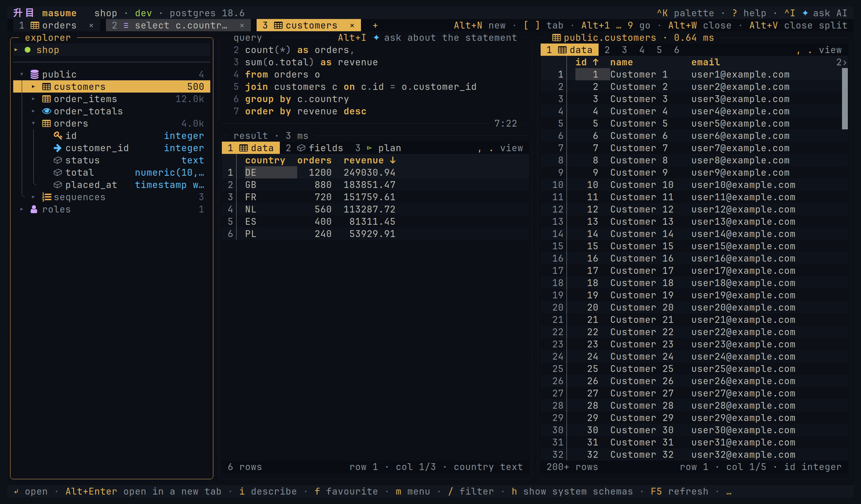Image resolution: width=861 pixels, height=504 pixels.
Task: Expand the roles node
Action: coord(22,209)
